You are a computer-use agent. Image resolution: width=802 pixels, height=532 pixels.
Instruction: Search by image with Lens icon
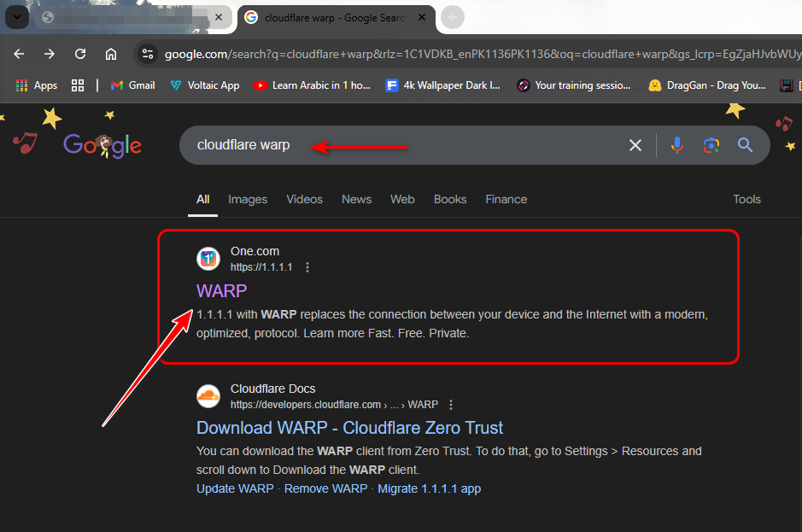pyautogui.click(x=711, y=145)
